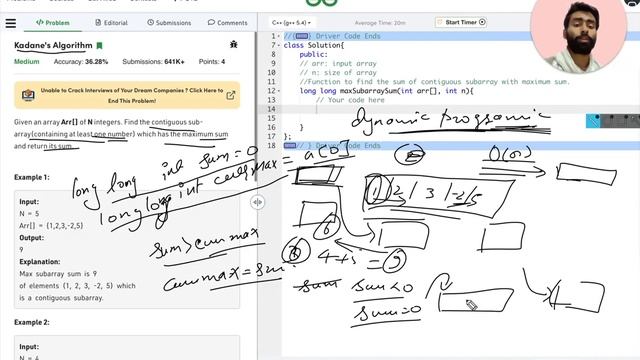
Task: Click the 'long long maxSubarraySum' function signature
Action: (x=387, y=91)
